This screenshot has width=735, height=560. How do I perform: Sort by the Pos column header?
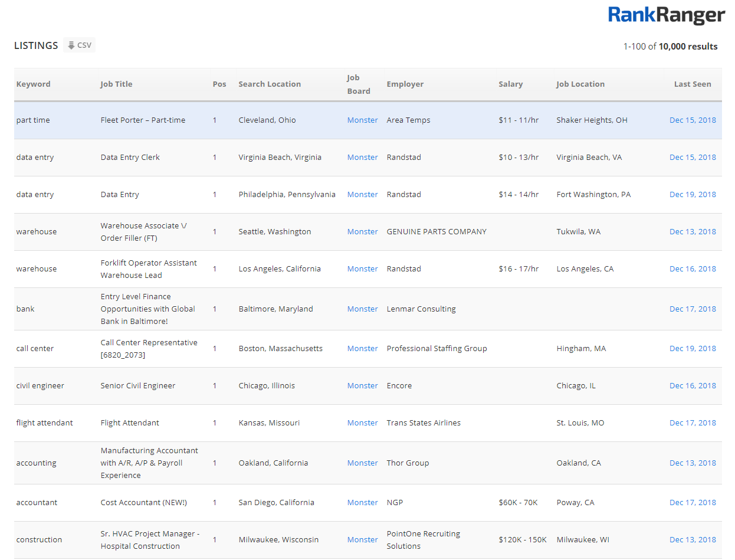(x=219, y=84)
